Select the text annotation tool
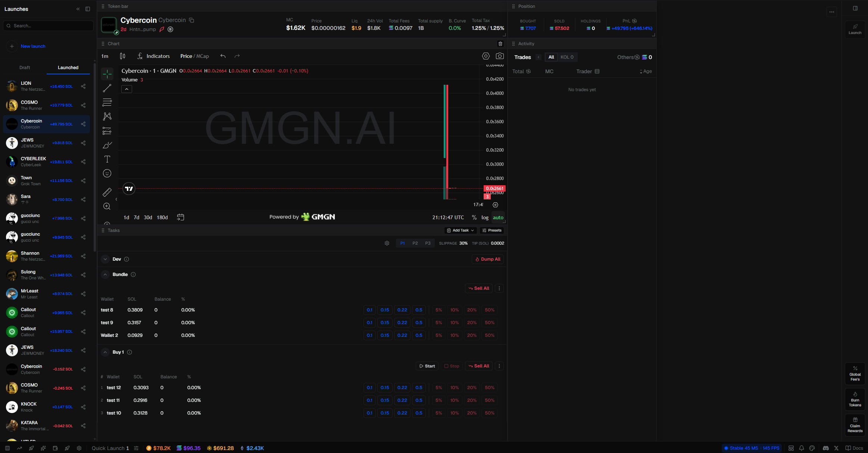 tap(107, 159)
